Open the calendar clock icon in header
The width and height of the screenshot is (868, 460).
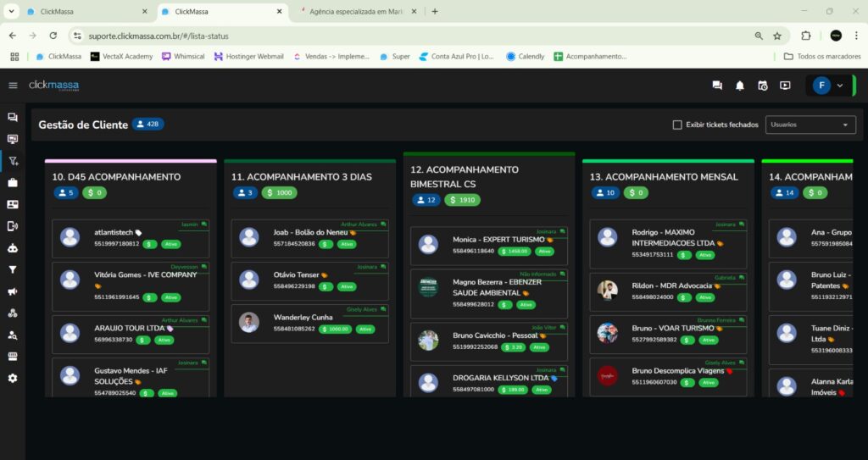click(762, 86)
